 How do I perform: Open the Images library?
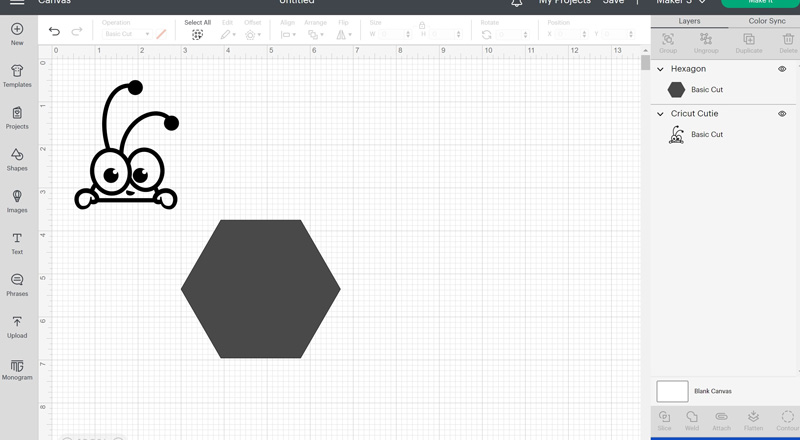[x=17, y=202]
